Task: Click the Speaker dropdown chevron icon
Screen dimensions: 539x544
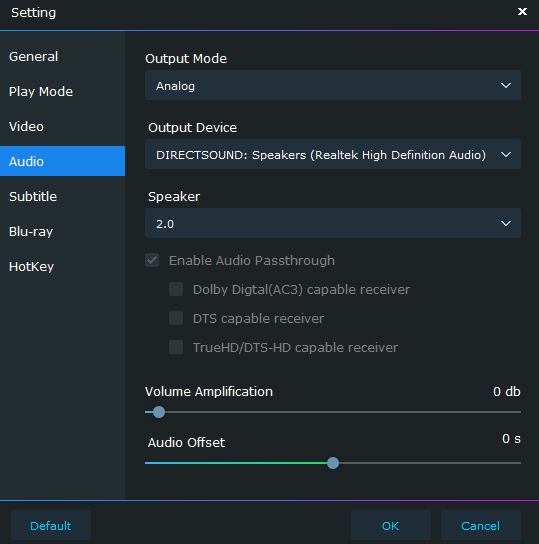Action: click(506, 223)
